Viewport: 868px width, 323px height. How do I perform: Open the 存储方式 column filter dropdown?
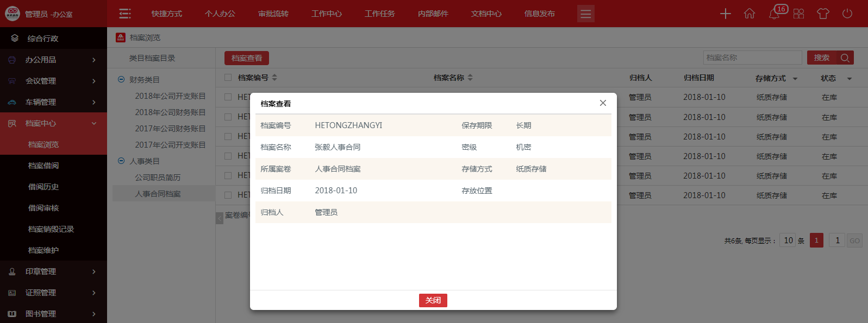coord(795,79)
